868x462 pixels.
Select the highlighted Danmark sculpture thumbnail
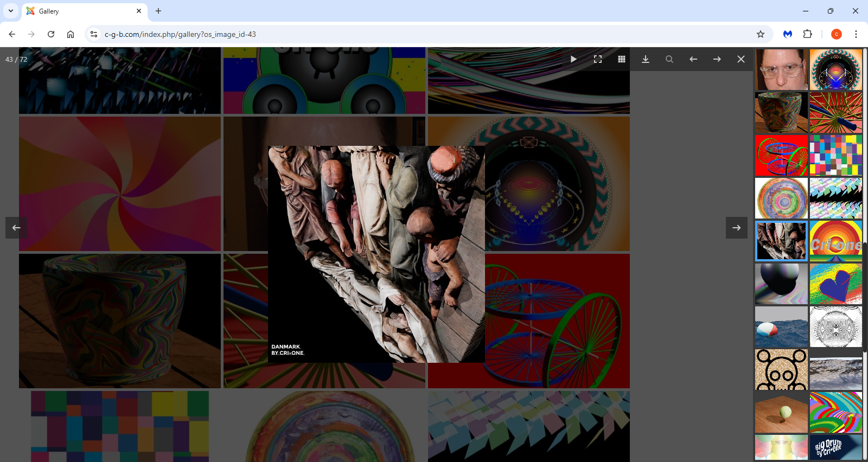782,241
